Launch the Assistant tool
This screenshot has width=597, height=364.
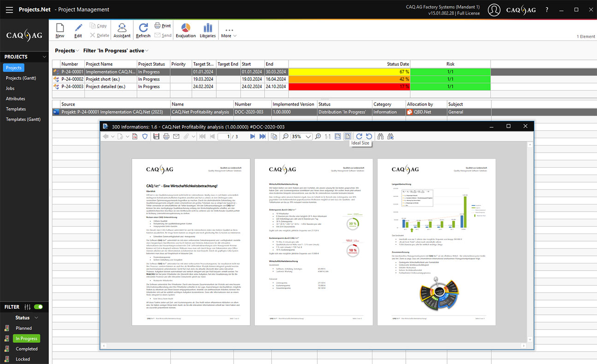pyautogui.click(x=122, y=29)
